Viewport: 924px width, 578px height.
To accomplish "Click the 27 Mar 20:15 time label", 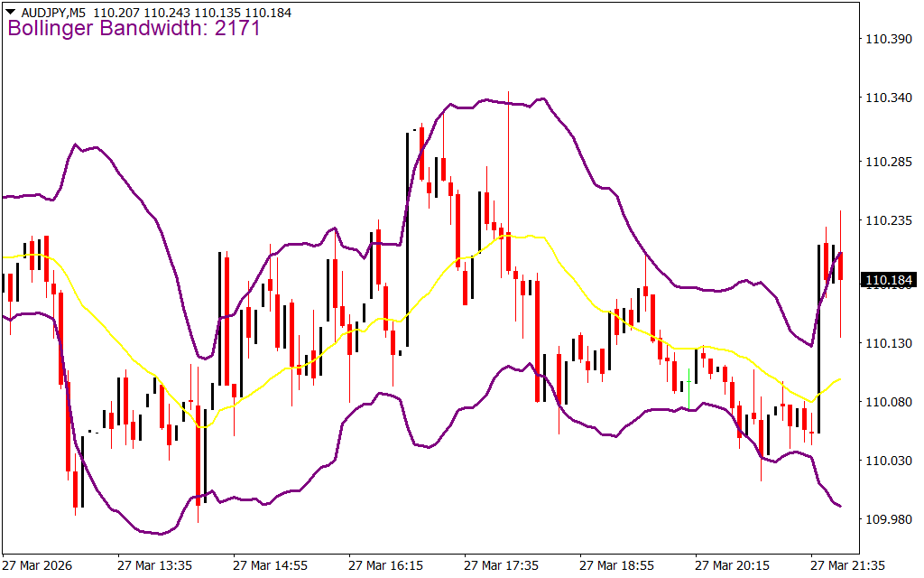I will (x=732, y=565).
